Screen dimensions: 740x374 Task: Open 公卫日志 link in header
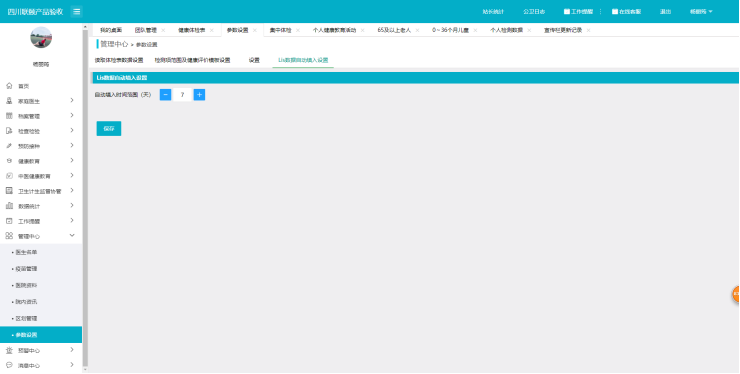(534, 11)
